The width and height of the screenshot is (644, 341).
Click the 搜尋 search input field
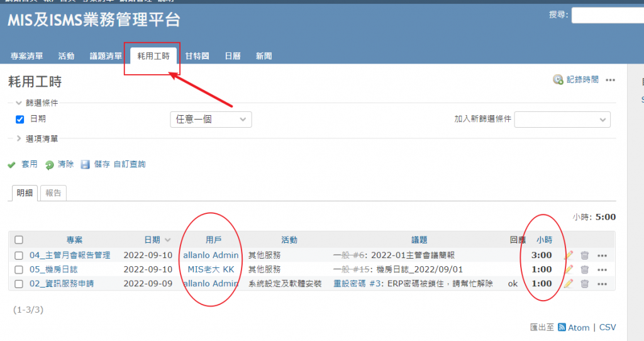tap(608, 15)
